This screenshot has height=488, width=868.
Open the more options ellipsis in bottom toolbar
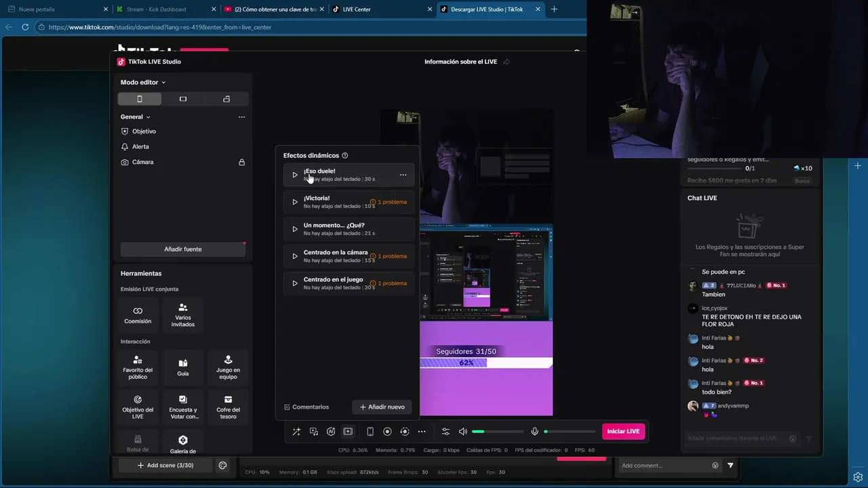click(x=422, y=432)
